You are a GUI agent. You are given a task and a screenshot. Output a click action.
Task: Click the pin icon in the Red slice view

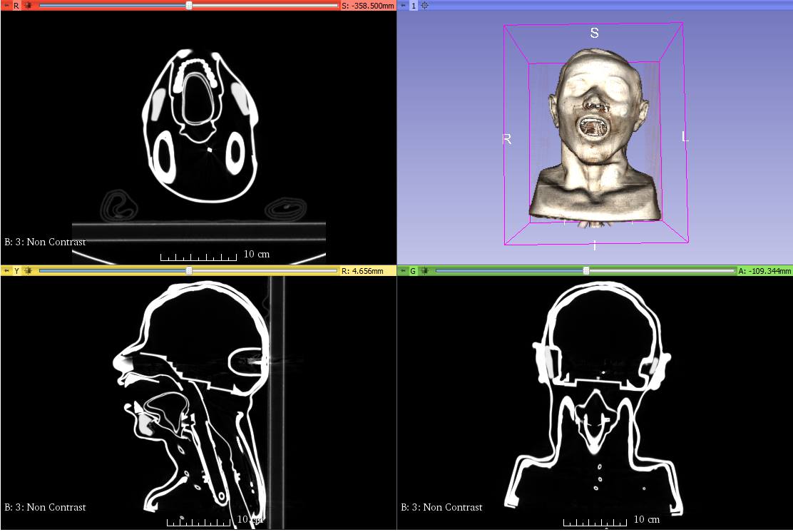point(6,5)
